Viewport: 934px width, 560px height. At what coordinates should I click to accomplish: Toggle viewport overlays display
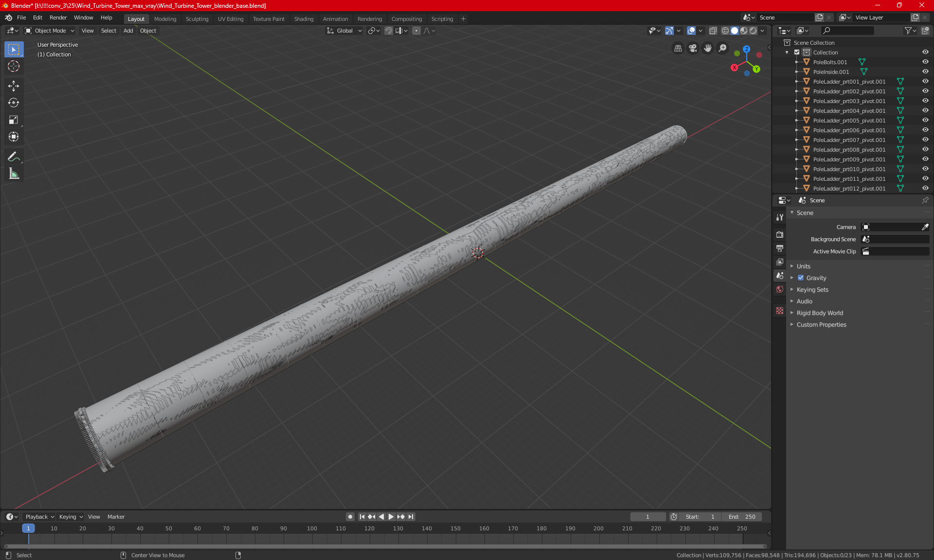pos(691,31)
